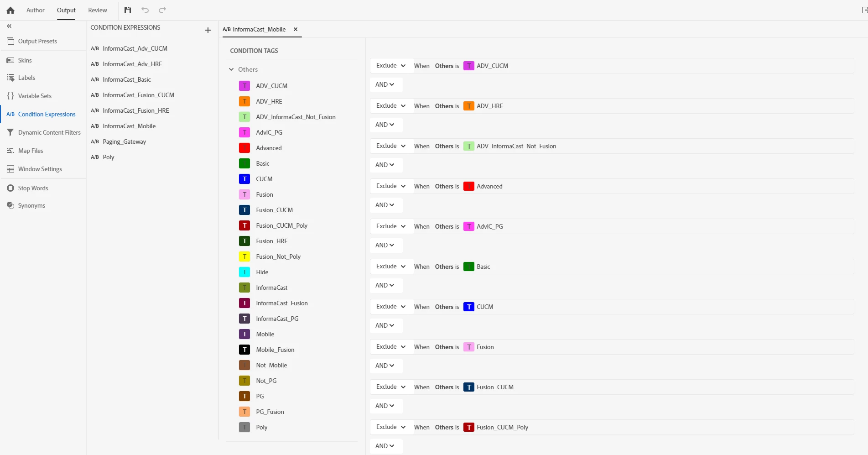Switch to the Review tab
This screenshot has width=868, height=455.
coord(98,10)
